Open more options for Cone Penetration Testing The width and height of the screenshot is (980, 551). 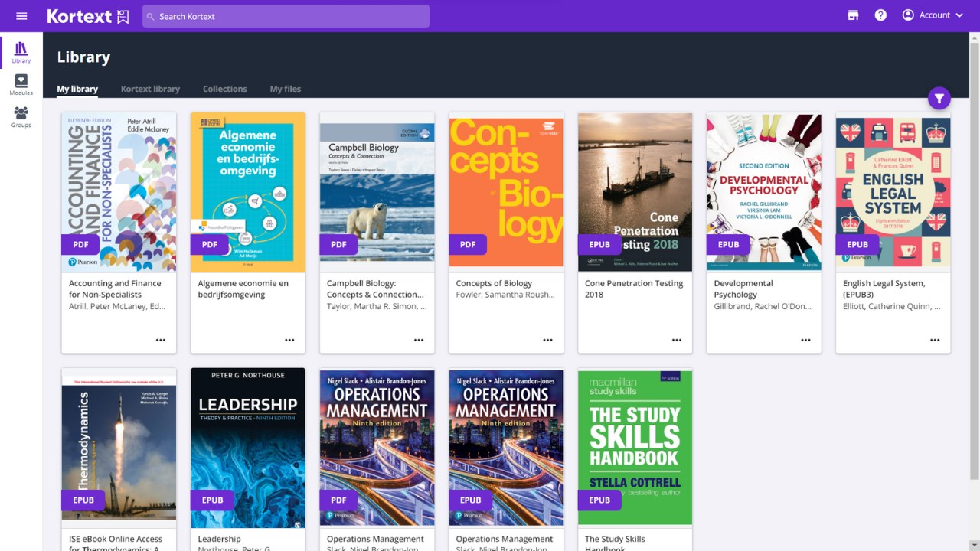point(677,340)
